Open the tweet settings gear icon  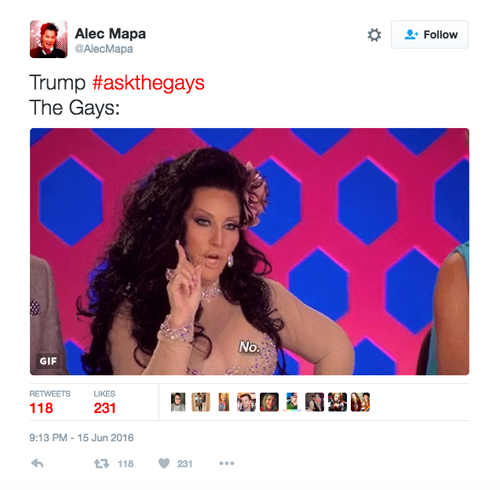coord(374,35)
